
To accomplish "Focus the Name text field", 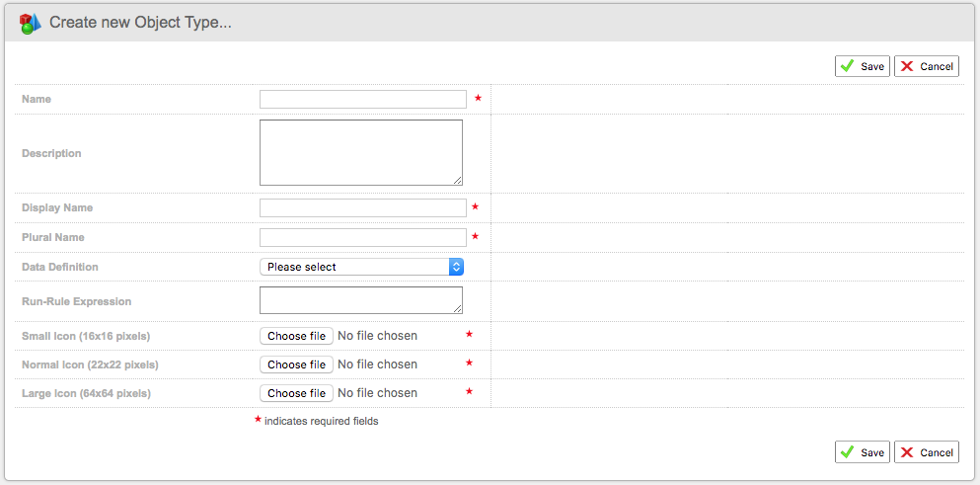I will [x=362, y=99].
